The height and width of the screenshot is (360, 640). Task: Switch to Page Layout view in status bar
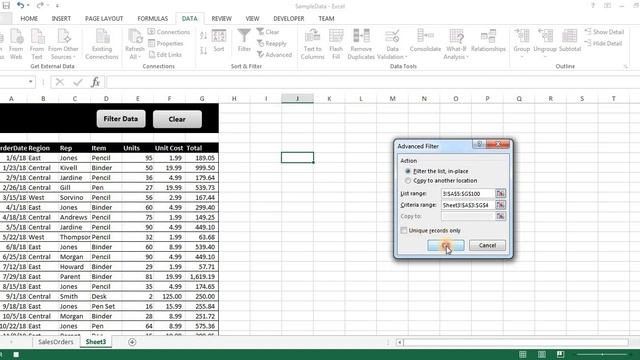542,354
